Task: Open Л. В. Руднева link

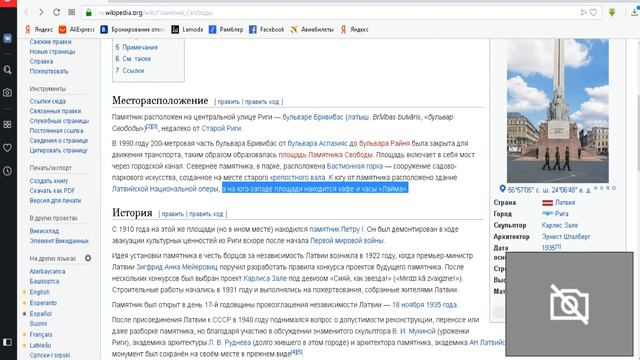Action: click(229, 343)
